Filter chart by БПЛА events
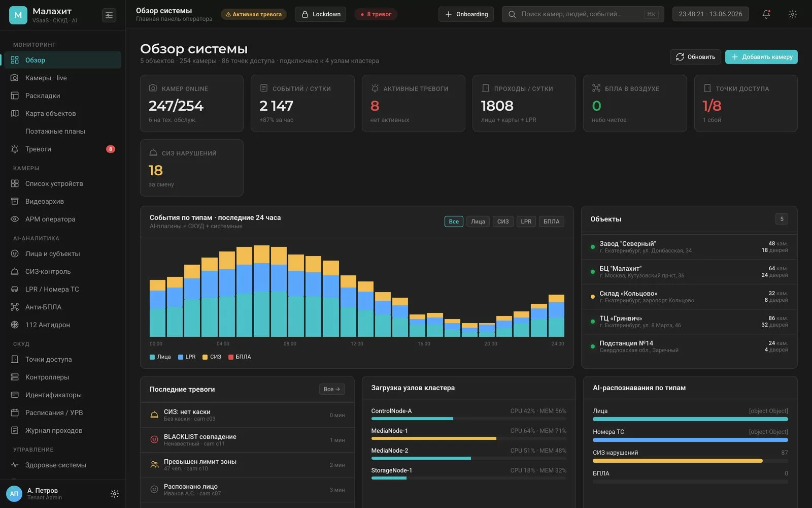This screenshot has width=812, height=508. 551,221
